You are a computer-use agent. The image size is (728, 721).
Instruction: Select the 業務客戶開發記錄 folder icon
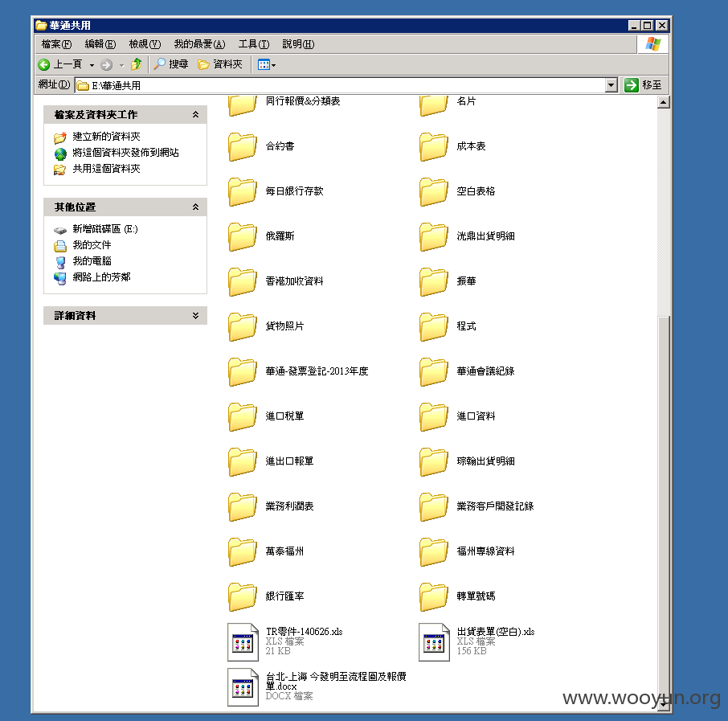point(434,507)
